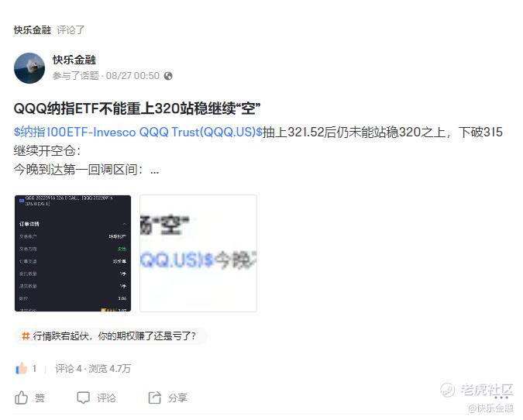The width and height of the screenshot is (523, 420).
Task: Expand the truncated post text ellipsis
Action: click(x=154, y=170)
